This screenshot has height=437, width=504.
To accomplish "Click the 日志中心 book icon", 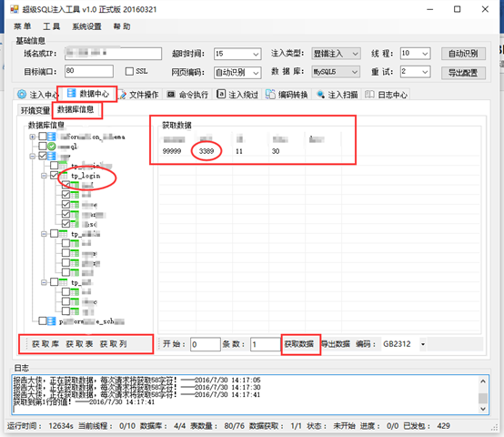I will [369, 94].
